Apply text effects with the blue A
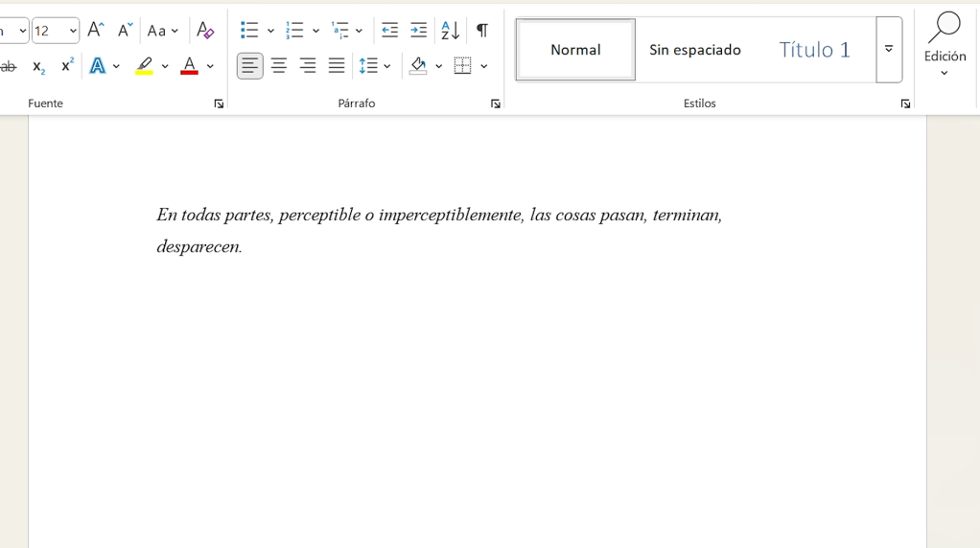This screenshot has width=980, height=548. (98, 66)
